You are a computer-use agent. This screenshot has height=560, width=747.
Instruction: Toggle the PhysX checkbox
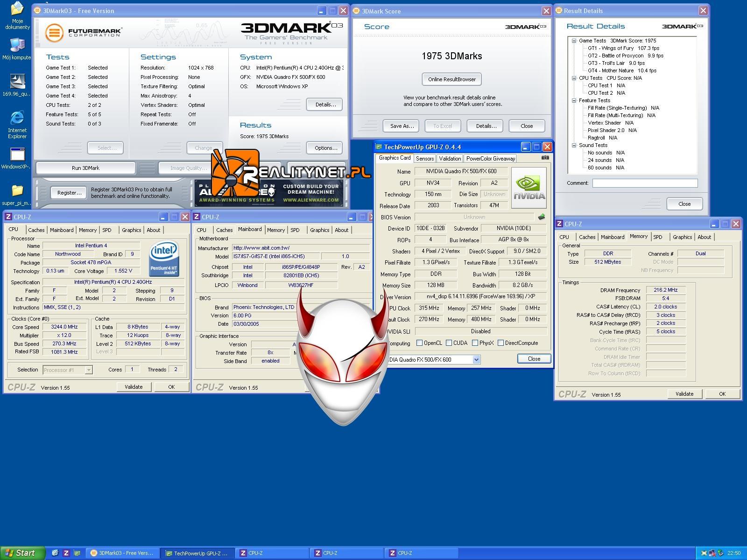click(x=475, y=343)
